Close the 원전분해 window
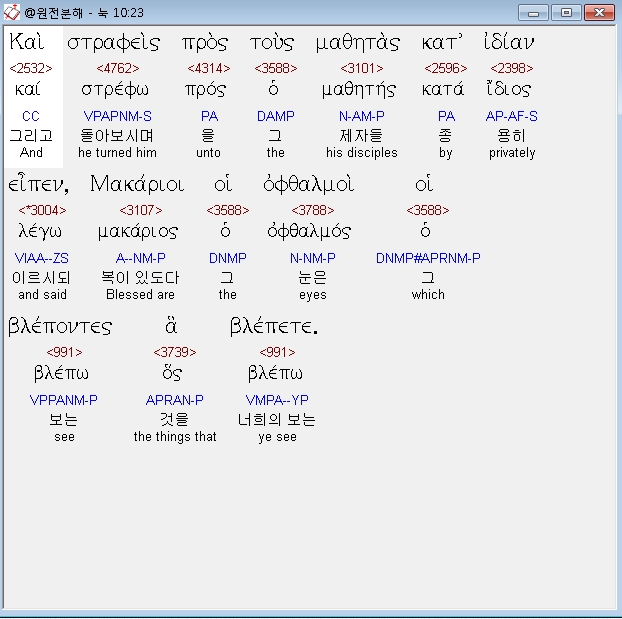This screenshot has width=622, height=619. [599, 13]
